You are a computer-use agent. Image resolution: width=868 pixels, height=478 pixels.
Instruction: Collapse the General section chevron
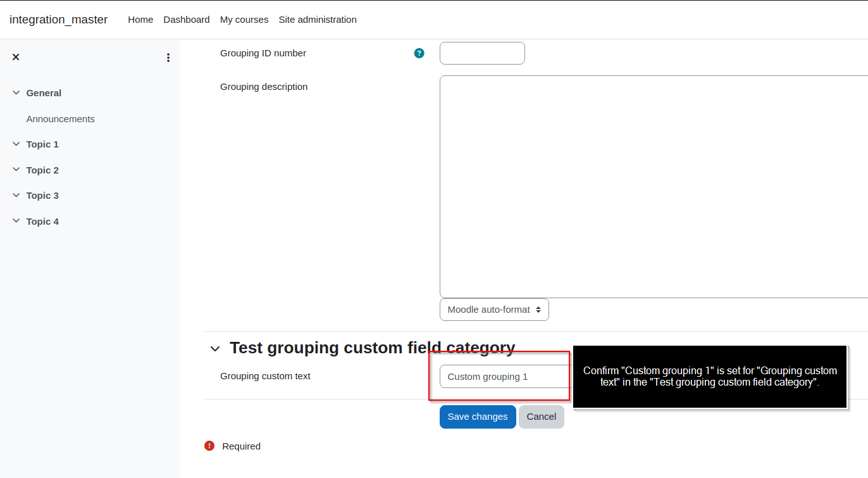(x=16, y=93)
